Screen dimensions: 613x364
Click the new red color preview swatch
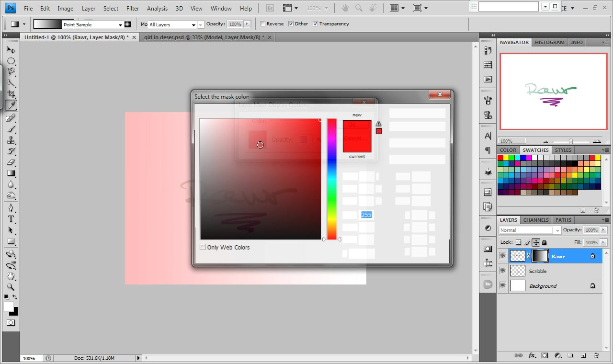tap(357, 128)
